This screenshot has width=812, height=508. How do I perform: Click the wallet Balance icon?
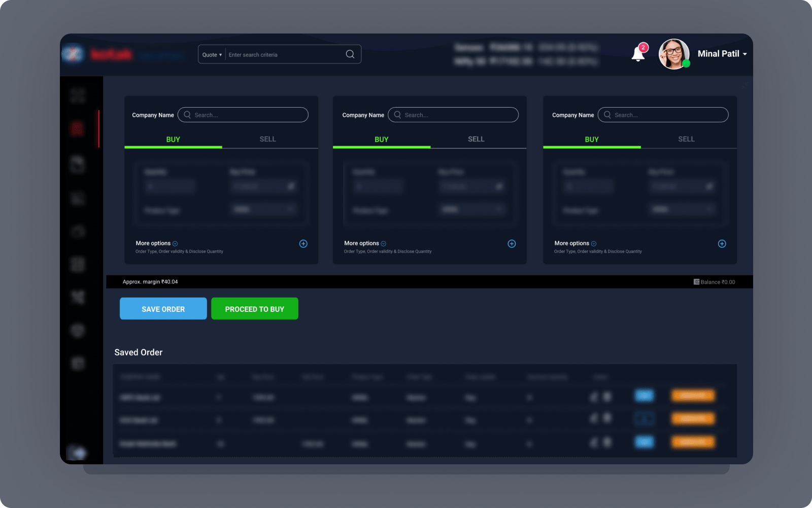tap(697, 282)
